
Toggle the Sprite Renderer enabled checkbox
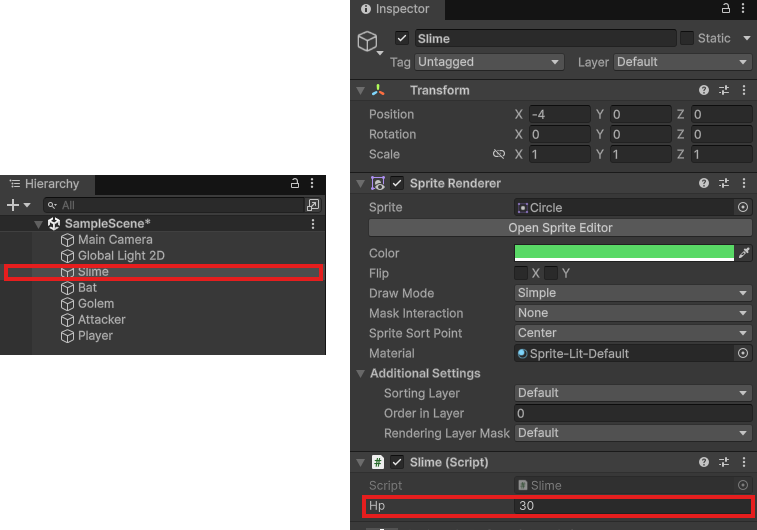click(397, 183)
